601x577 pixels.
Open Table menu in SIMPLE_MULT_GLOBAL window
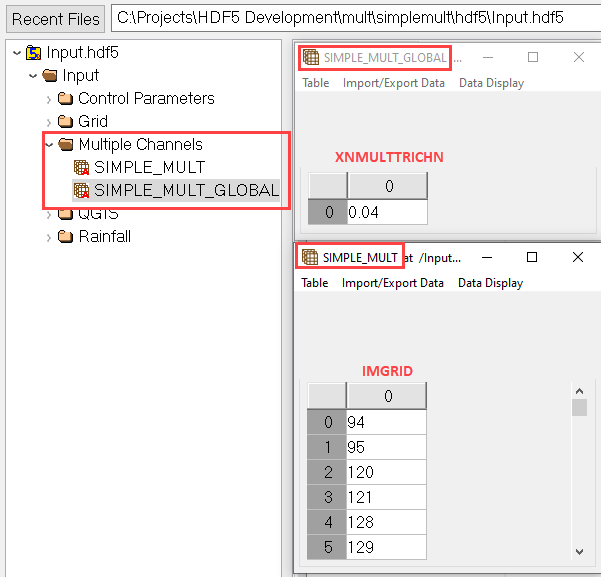pyautogui.click(x=315, y=83)
